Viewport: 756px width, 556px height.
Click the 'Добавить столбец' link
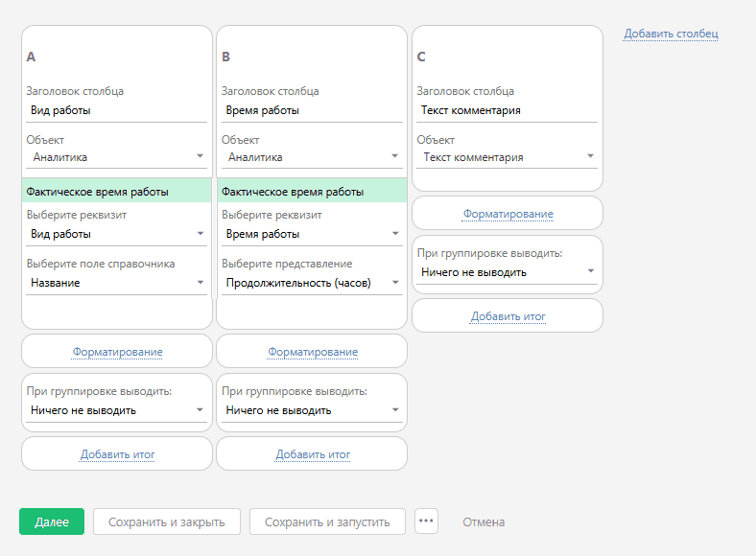pos(671,34)
